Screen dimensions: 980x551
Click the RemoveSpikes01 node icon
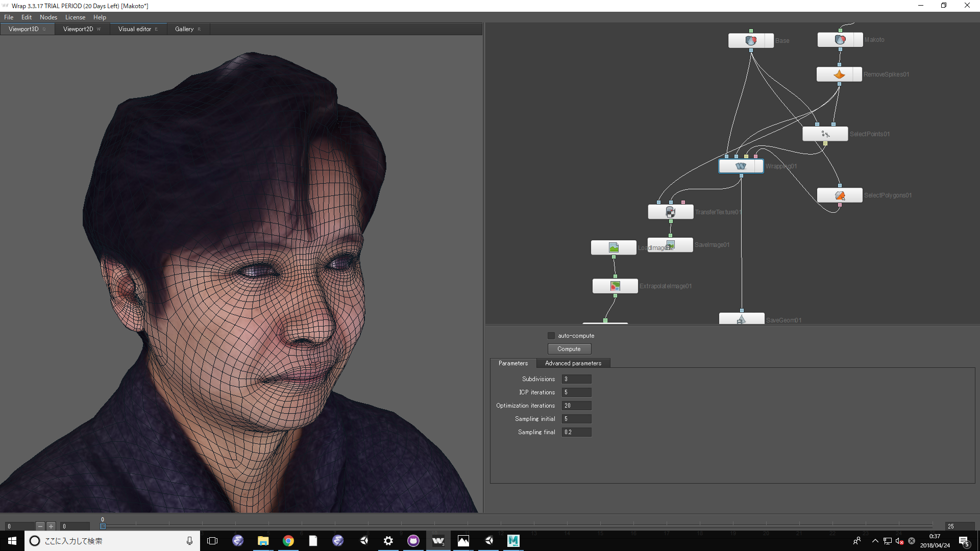(839, 74)
